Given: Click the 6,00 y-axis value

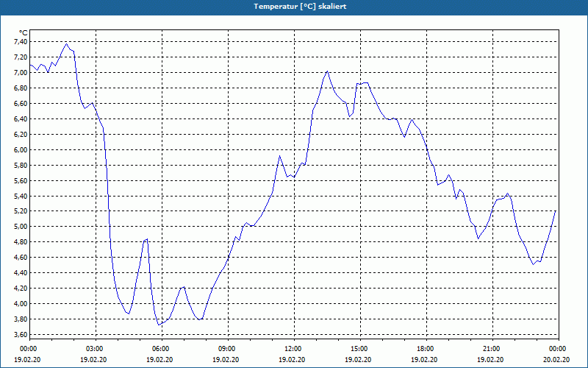Looking at the screenshot, I should pos(21,149).
